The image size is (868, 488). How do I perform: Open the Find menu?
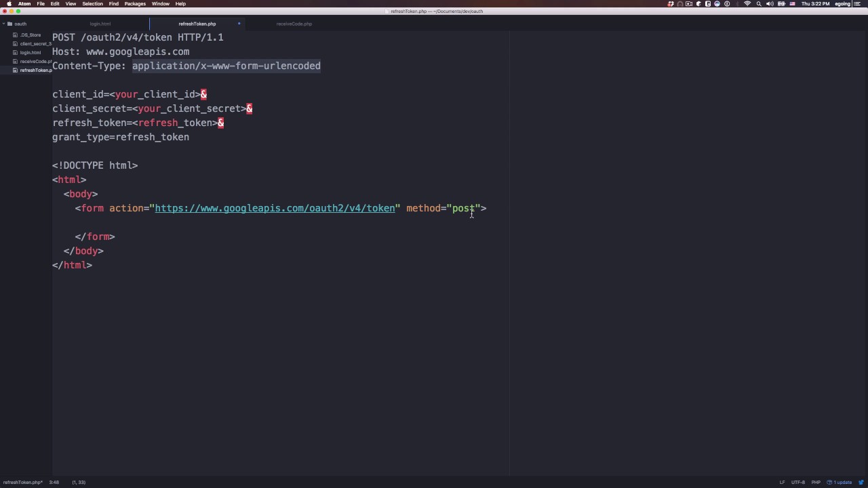click(114, 3)
